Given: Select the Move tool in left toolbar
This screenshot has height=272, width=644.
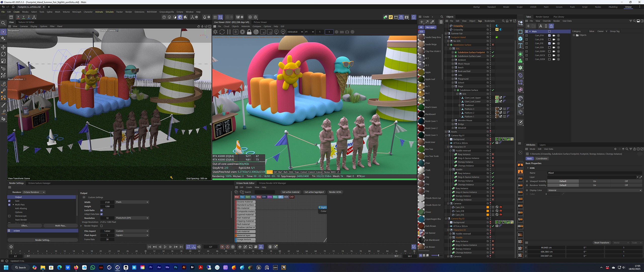Looking at the screenshot, I should click(4, 47).
